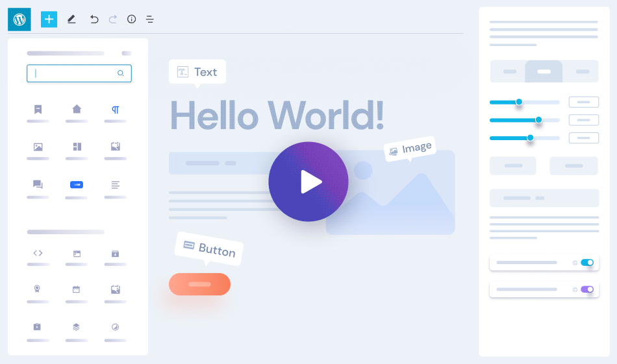Insert the single image block icon

tap(38, 147)
